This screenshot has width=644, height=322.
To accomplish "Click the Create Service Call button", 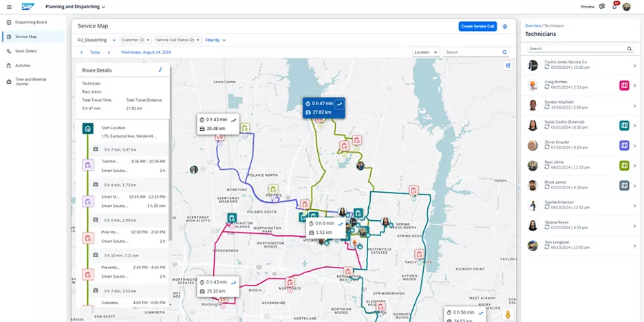I will coord(477,26).
